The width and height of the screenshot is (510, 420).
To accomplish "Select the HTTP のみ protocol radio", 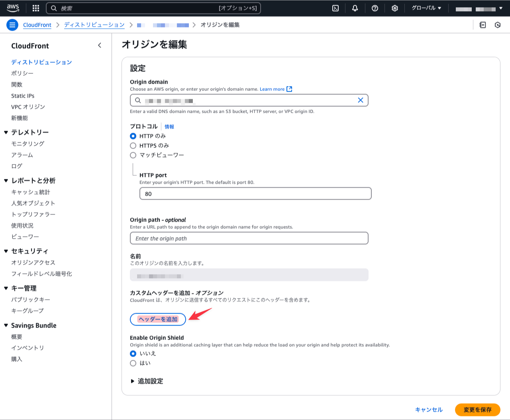I will click(133, 136).
